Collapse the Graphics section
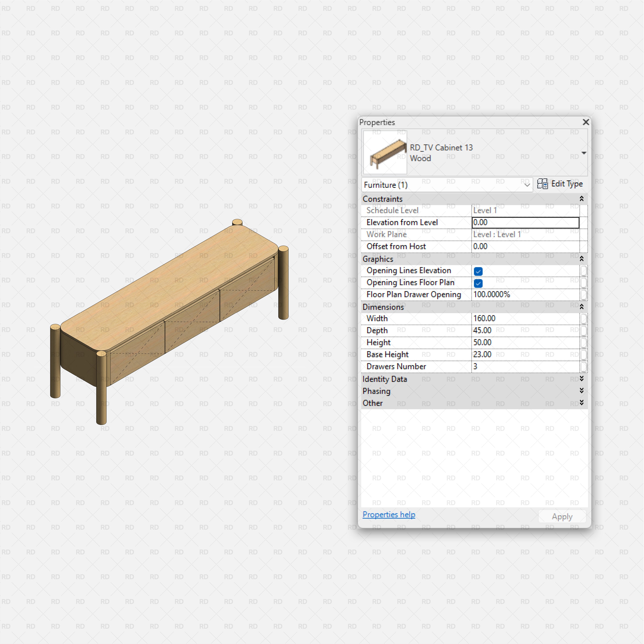Viewport: 644px width, 644px height. (582, 259)
